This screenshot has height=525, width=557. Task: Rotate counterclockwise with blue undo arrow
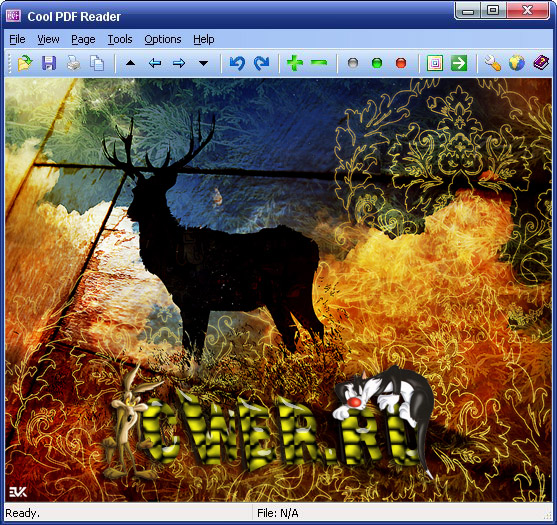pos(237,63)
